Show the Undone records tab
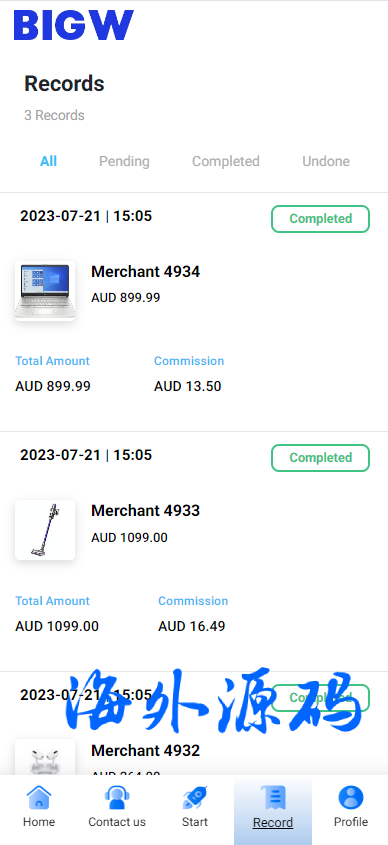388x845 pixels. click(x=326, y=161)
